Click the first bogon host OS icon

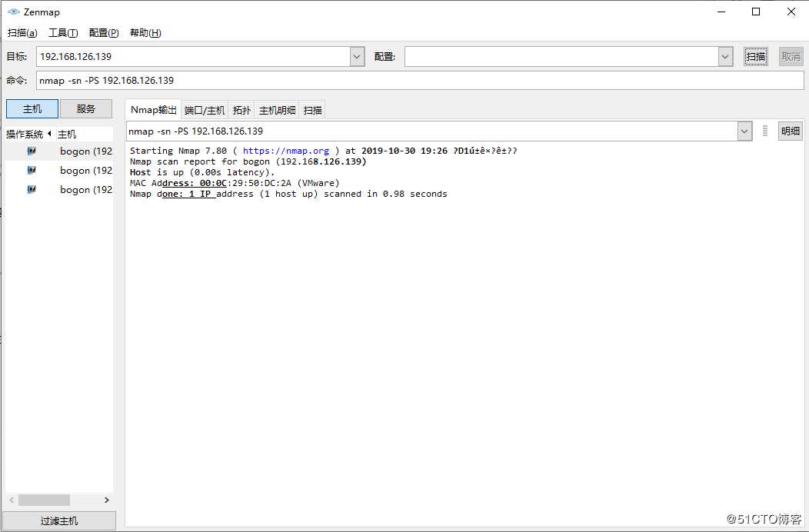pyautogui.click(x=32, y=151)
